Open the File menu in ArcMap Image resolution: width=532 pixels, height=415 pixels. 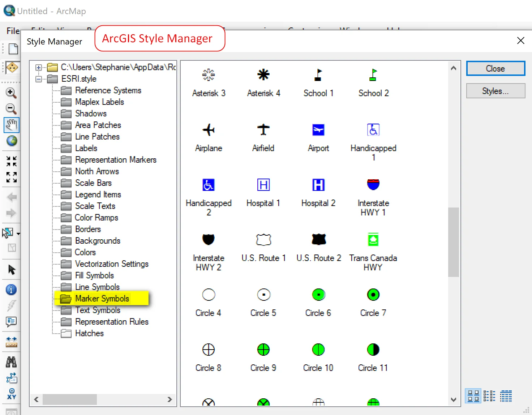click(13, 31)
